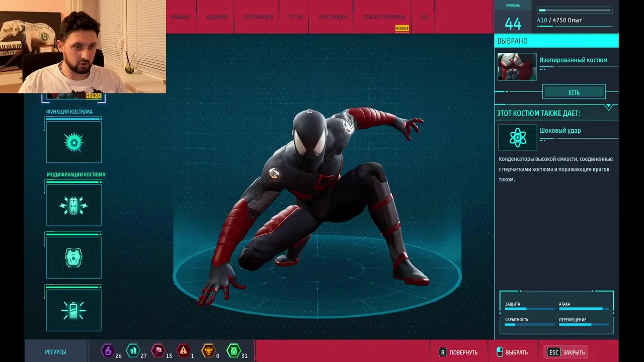Click the mouse icon beside ВЫБРАТЬ
The width and height of the screenshot is (644, 362).
click(500, 352)
